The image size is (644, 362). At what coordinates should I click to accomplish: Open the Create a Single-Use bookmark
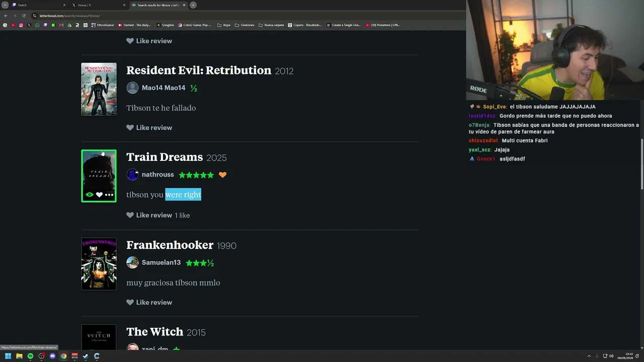[x=344, y=25]
